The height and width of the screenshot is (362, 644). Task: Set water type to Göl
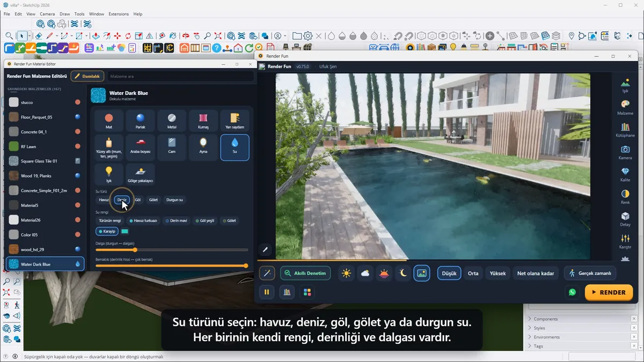point(138,200)
